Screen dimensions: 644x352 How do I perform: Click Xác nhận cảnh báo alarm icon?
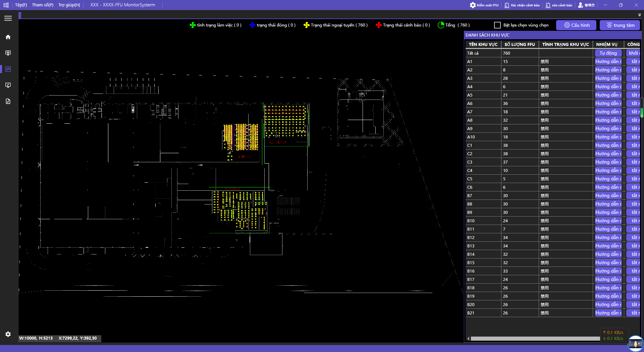pos(522,5)
